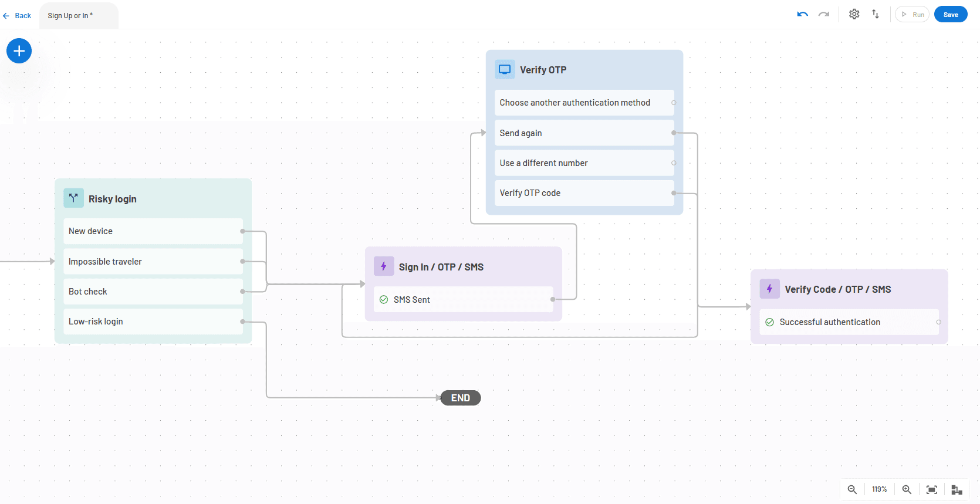Image resolution: width=980 pixels, height=504 pixels.
Task: Click the Verify OTP screen icon
Action: tap(505, 69)
